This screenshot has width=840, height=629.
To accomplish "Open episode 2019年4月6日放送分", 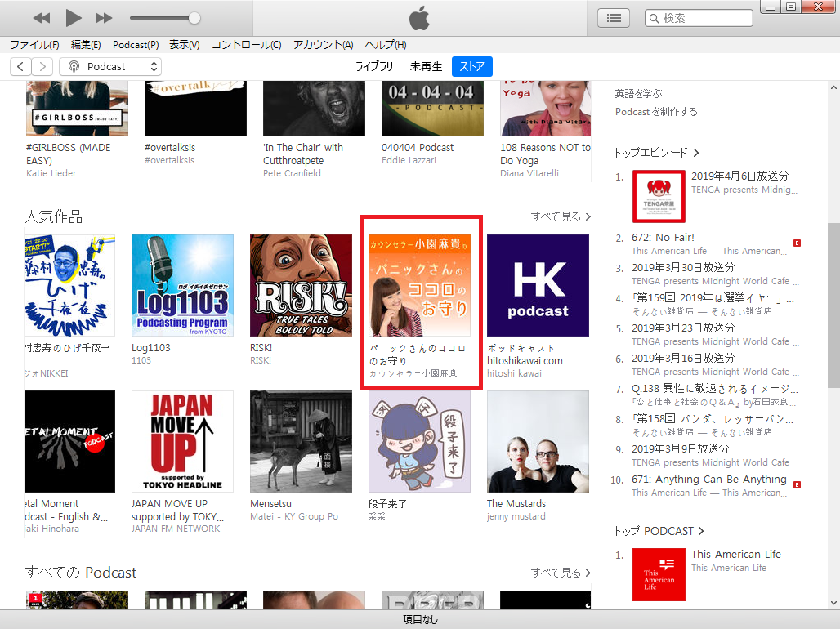I will pos(739,176).
